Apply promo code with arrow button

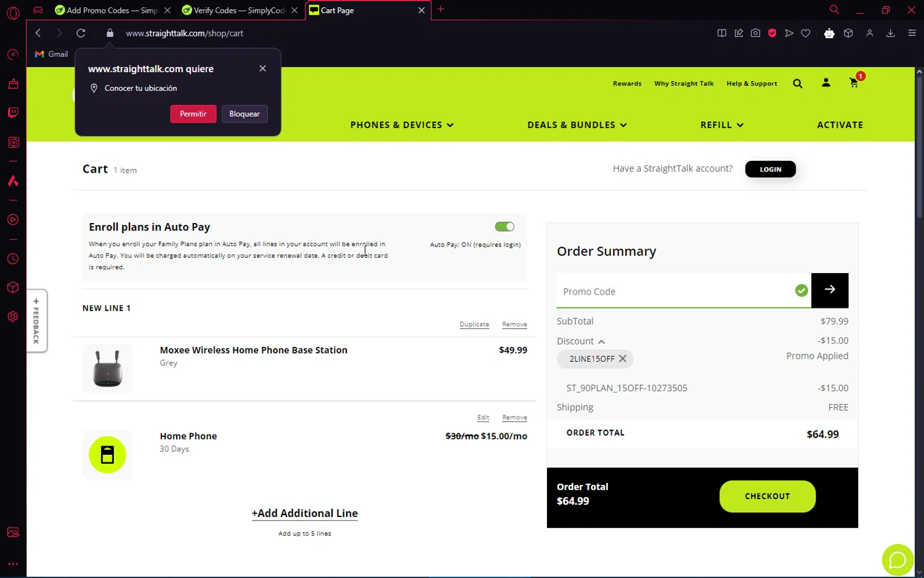[830, 290]
